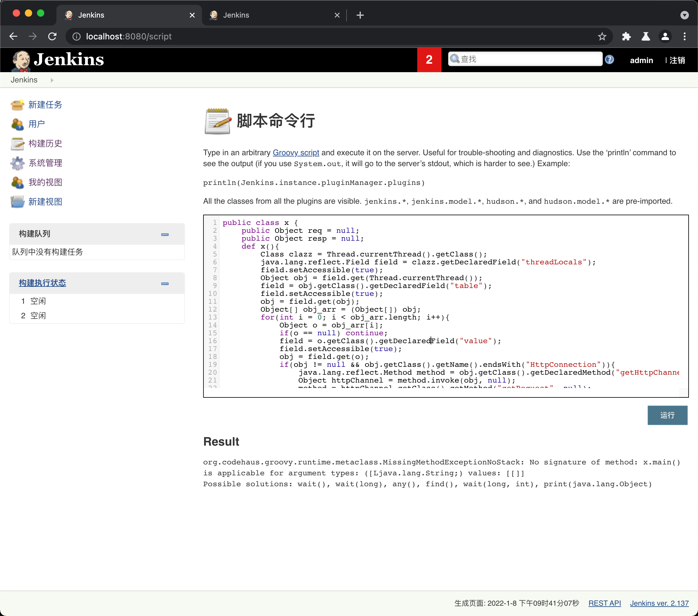Viewport: 698px width, 616px height.
Task: Open a new browser tab
Action: coord(360,15)
